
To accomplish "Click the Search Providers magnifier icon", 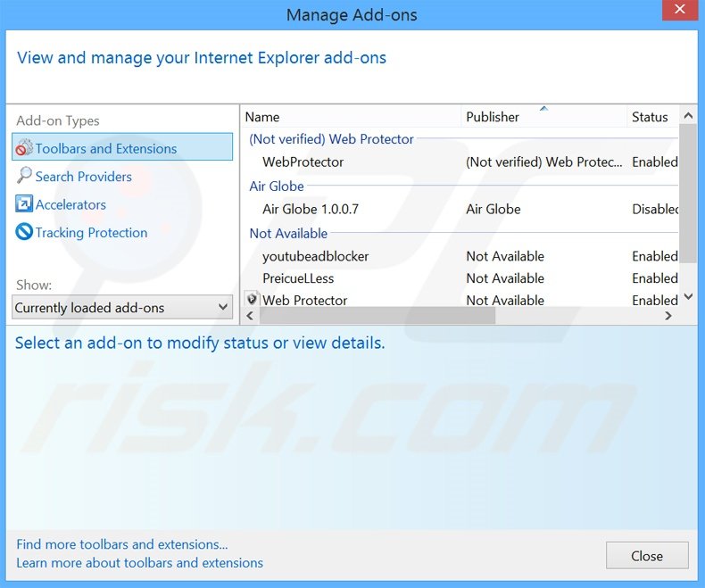I will click(24, 177).
